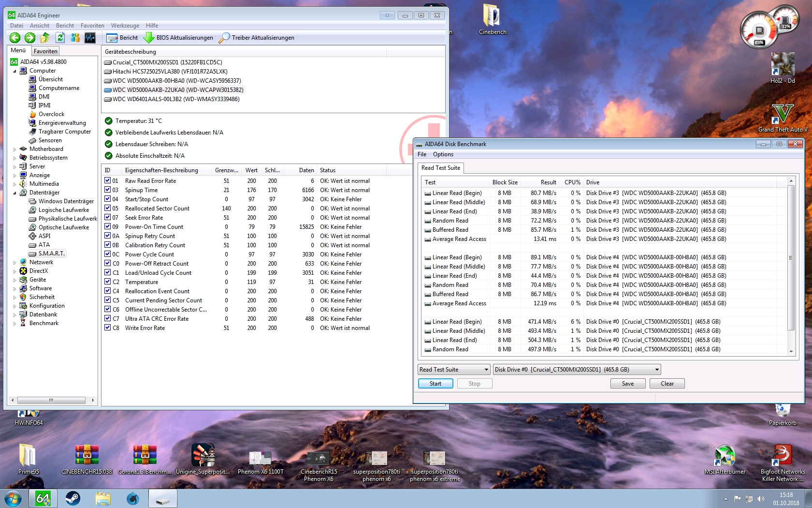This screenshot has height=508, width=812.
Task: Click the sidebar horizontal scrollbar thumb
Action: pos(51,400)
